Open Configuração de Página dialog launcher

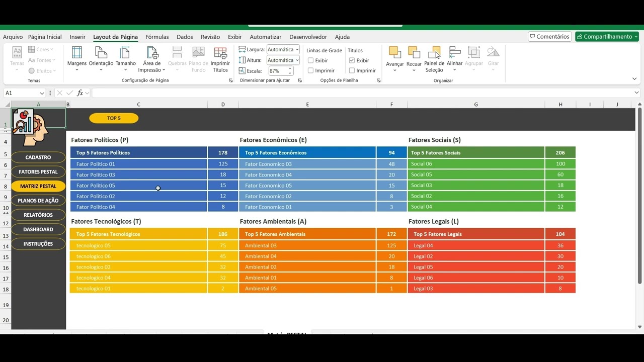point(231,80)
